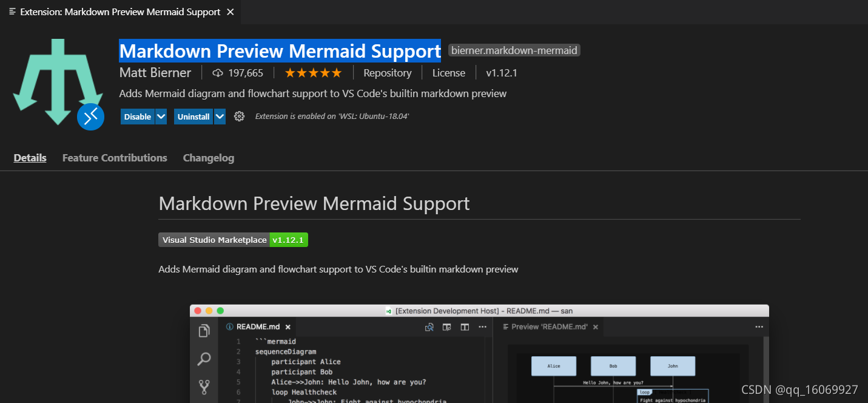Click the Source Control branch icon in demo screenshot
868x403 pixels.
pos(204,387)
